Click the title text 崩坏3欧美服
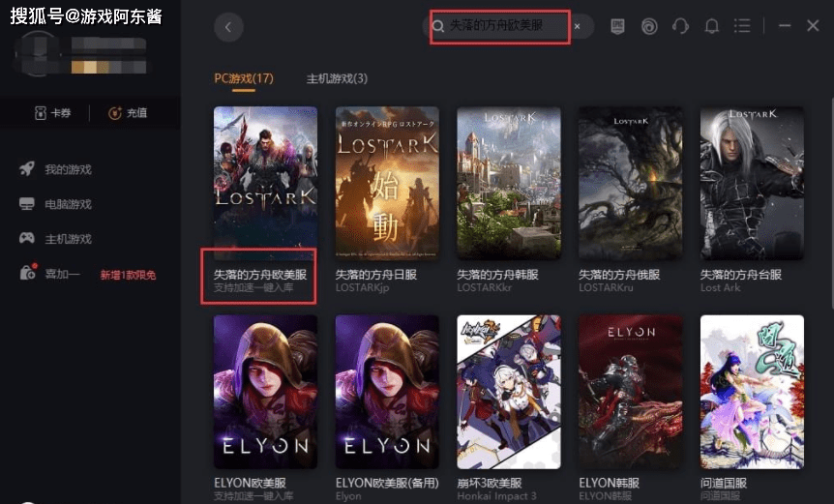This screenshot has width=834, height=504. (490, 483)
